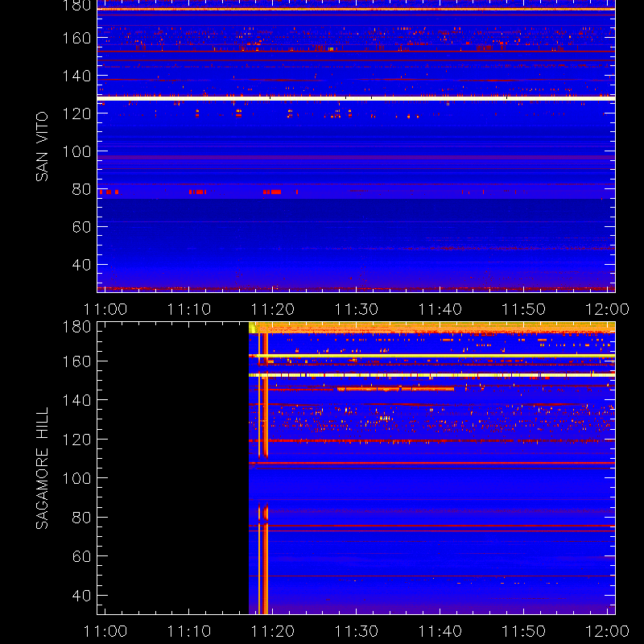This screenshot has width=644, height=644.
Task: Select the 11:20 label under San Vito plot
Action: click(273, 309)
